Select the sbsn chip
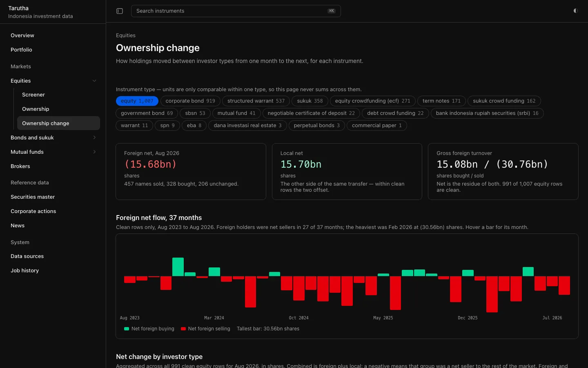The image size is (588, 368). click(195, 113)
